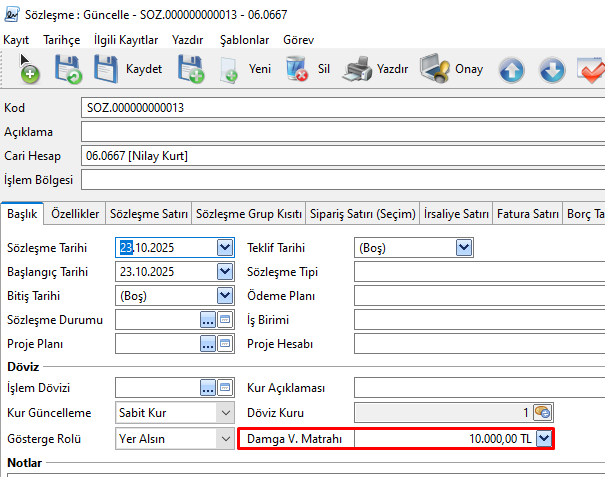
Task: Switch to the Özellikler tab
Action: point(75,214)
